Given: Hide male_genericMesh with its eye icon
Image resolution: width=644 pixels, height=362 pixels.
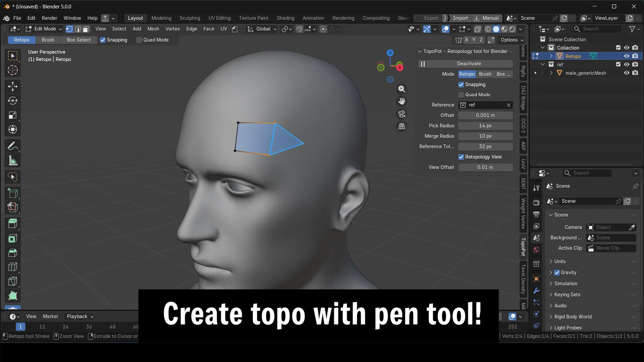Looking at the screenshot, I should (x=627, y=73).
